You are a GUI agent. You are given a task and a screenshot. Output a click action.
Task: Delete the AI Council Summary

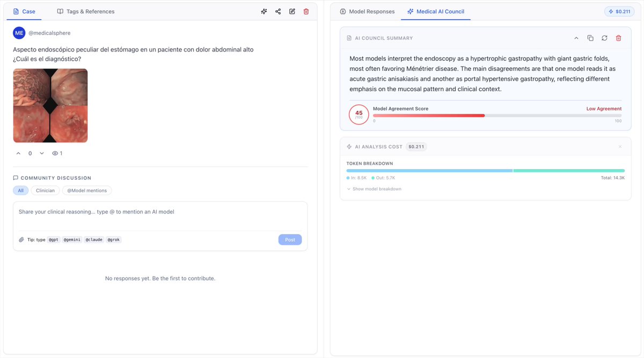pyautogui.click(x=618, y=38)
